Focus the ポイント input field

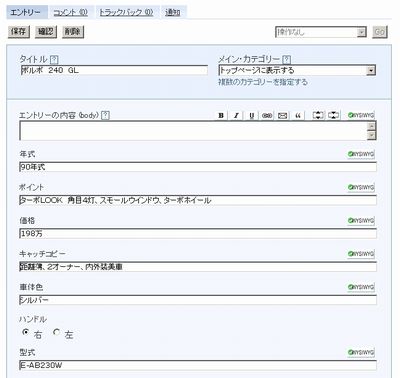tap(198, 200)
